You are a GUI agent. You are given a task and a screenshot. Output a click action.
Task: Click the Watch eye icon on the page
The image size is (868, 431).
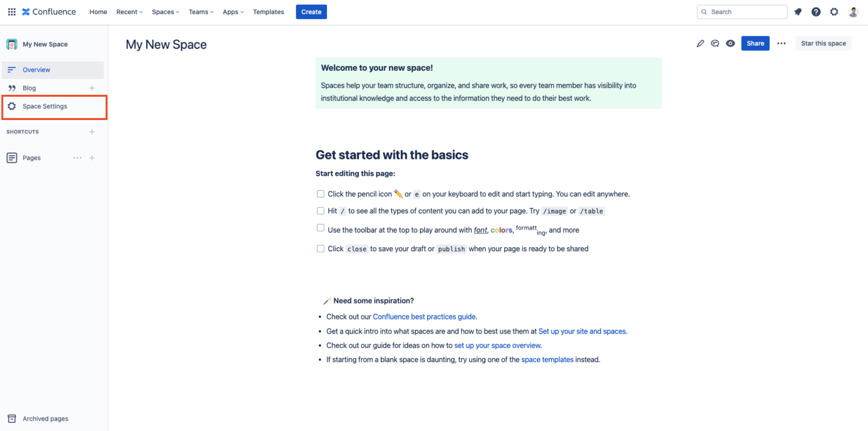[x=730, y=43]
